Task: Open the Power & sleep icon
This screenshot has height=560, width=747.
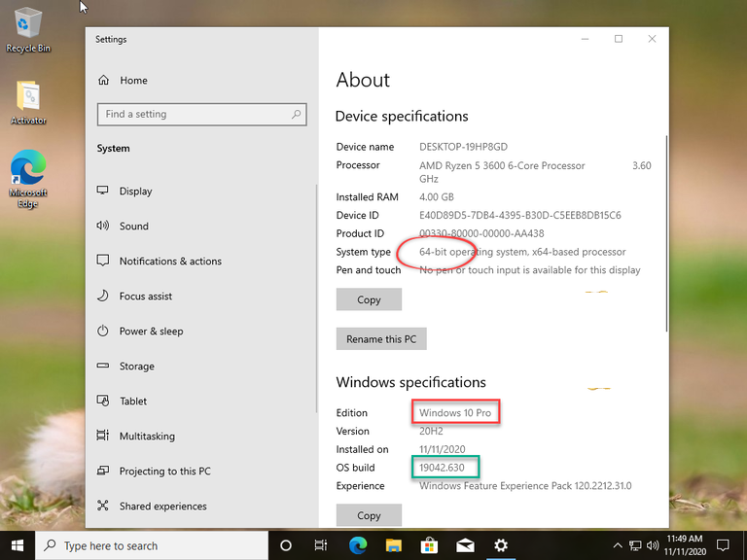Action: coord(103,331)
